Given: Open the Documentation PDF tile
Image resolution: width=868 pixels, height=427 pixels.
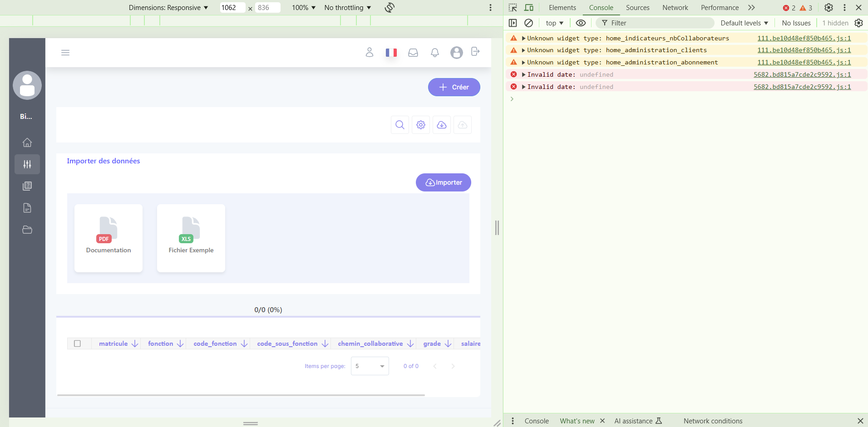Looking at the screenshot, I should pos(108,238).
